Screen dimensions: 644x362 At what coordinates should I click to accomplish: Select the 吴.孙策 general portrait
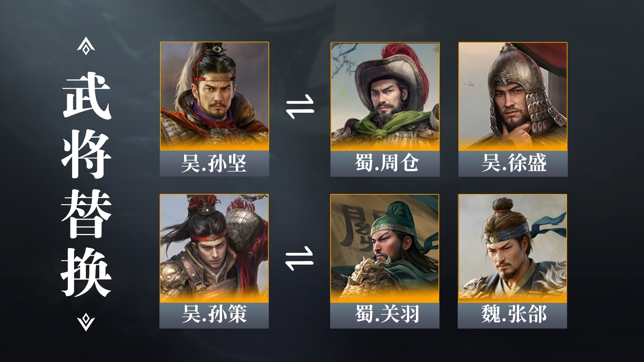click(x=214, y=248)
